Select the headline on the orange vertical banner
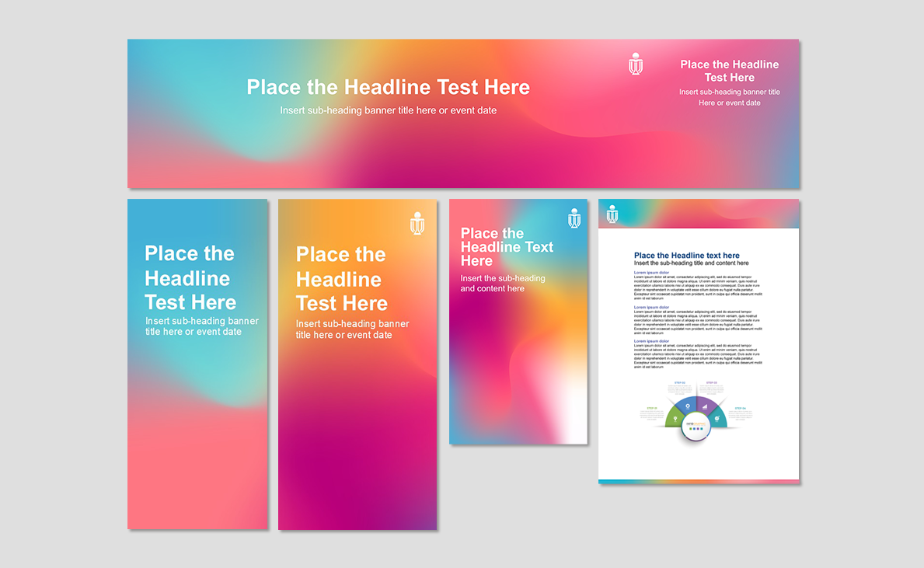The image size is (924, 568). pos(342,279)
